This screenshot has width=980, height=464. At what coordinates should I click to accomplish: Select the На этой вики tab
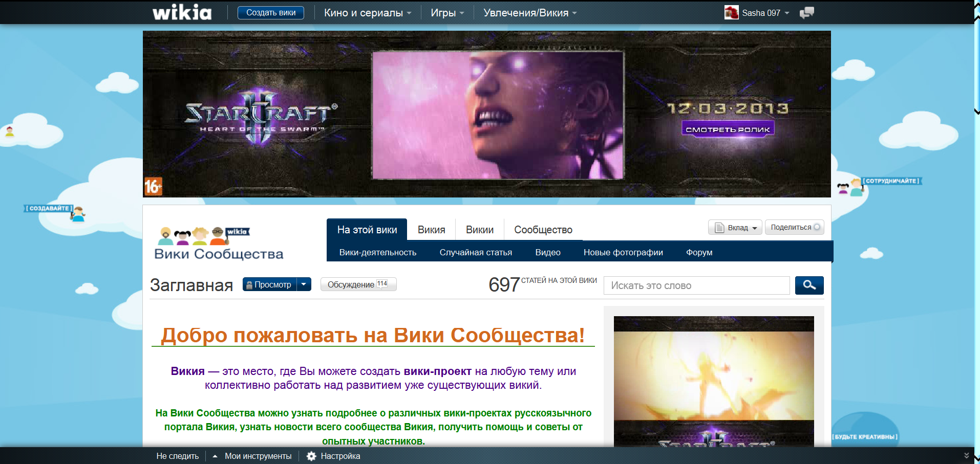pos(367,230)
